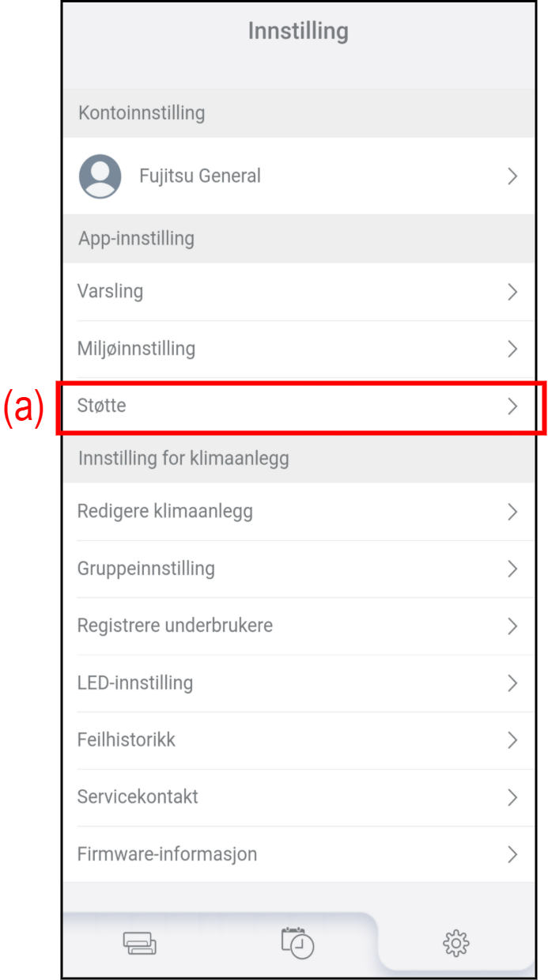
Task: Expand the Miljøinnstilling chevron arrow
Action: (x=512, y=349)
